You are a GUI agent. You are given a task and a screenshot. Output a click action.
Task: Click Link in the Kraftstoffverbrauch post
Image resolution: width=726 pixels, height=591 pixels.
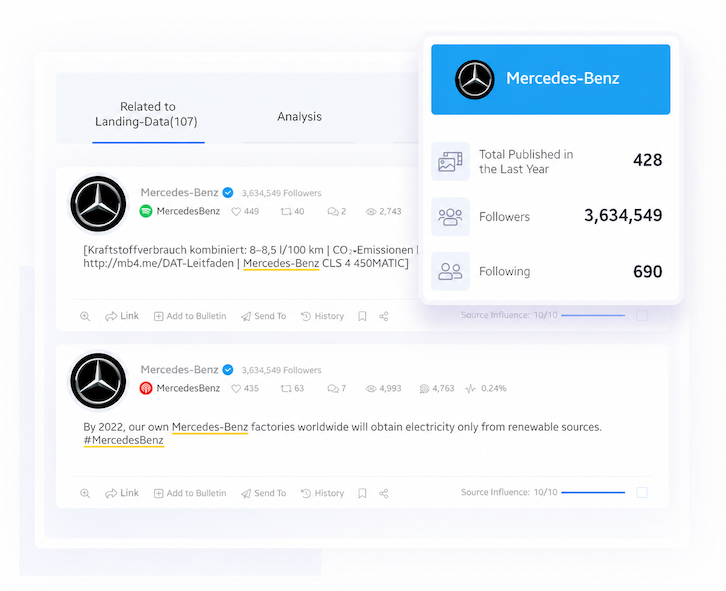point(122,316)
